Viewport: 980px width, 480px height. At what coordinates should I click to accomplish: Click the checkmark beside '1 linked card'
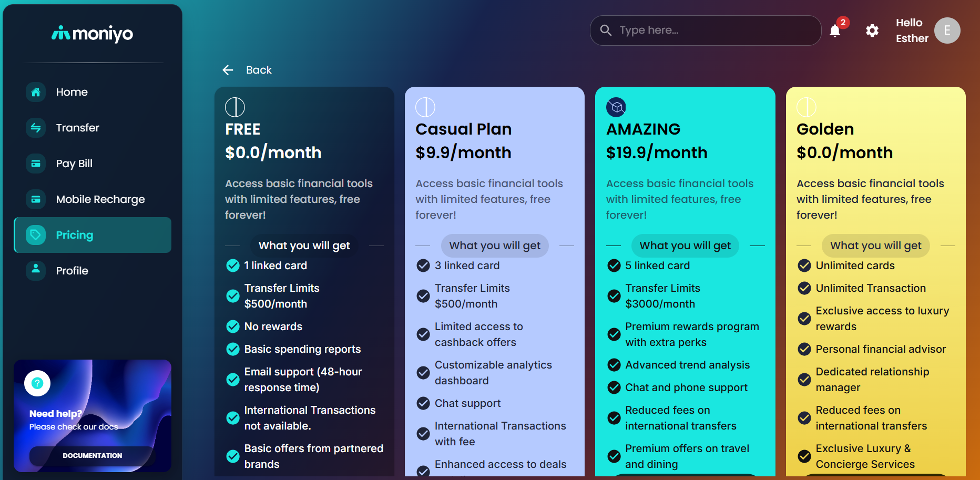click(233, 265)
